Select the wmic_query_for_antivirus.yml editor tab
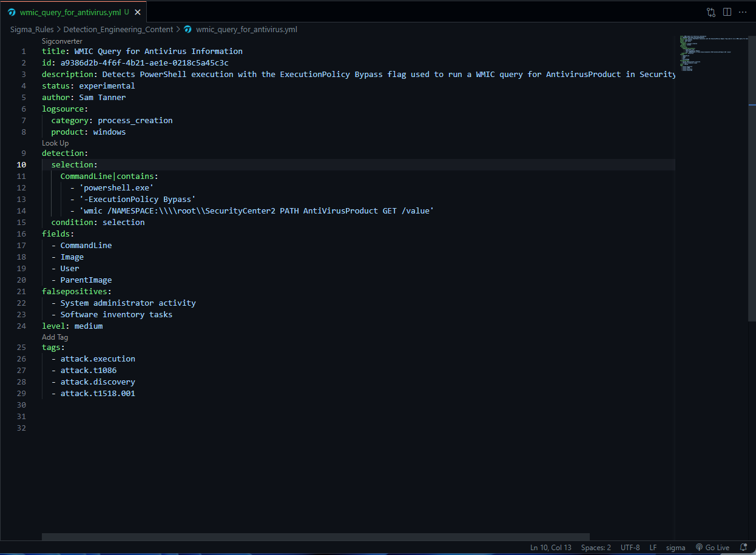 tap(70, 12)
